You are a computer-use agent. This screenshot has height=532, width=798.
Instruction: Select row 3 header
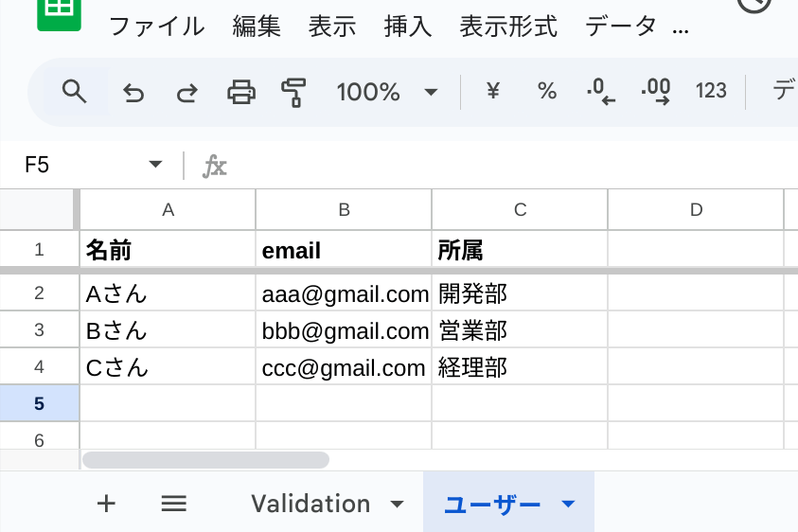[x=39, y=329]
